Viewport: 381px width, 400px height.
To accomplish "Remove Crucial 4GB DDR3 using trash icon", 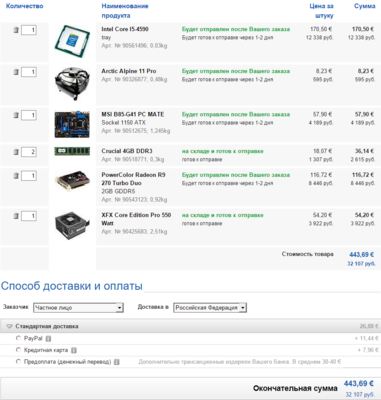I will (x=16, y=152).
